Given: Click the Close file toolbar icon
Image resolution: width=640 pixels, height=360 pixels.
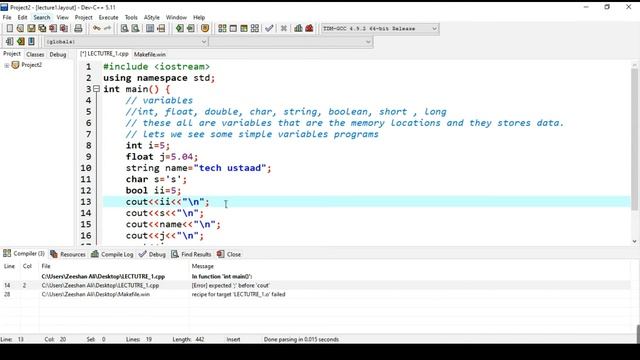Looking at the screenshot, I should pyautogui.click(x=53, y=28).
